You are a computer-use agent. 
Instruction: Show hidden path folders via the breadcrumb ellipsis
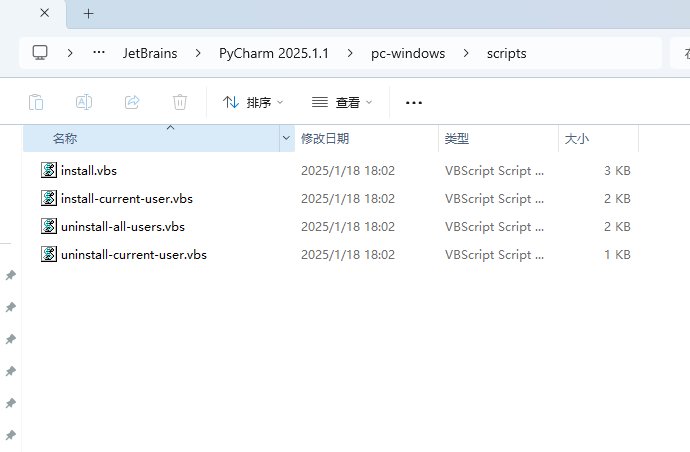[x=99, y=53]
